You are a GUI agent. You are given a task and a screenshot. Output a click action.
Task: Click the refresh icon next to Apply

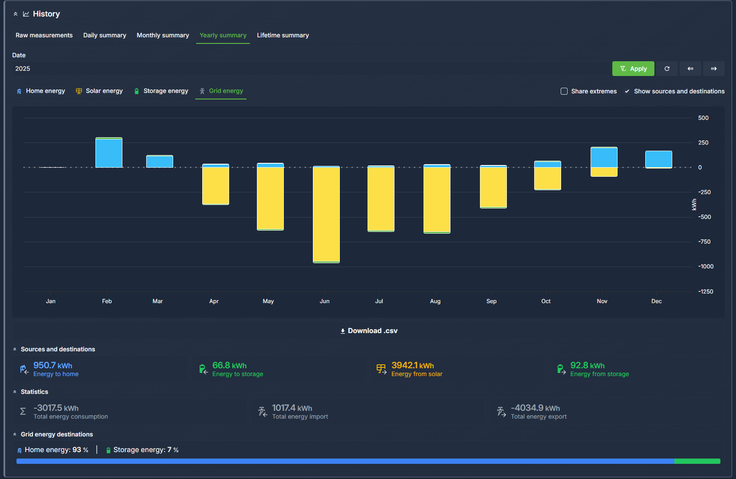coord(667,69)
